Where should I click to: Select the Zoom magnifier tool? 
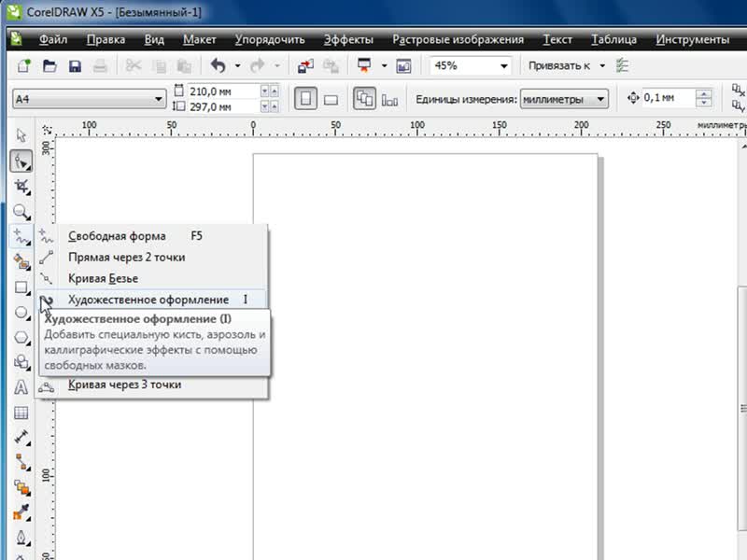pyautogui.click(x=21, y=212)
